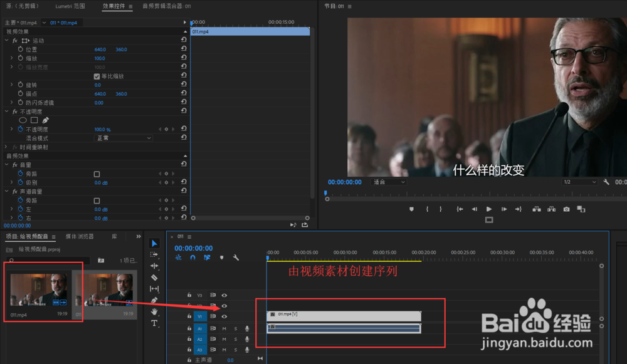Solo audio track A1
This screenshot has height=364, width=627.
coord(236,328)
